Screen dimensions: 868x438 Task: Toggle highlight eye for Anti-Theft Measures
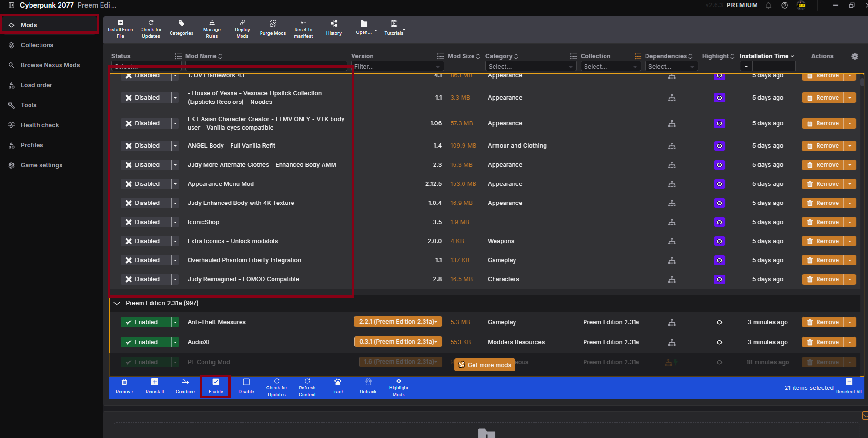click(719, 322)
